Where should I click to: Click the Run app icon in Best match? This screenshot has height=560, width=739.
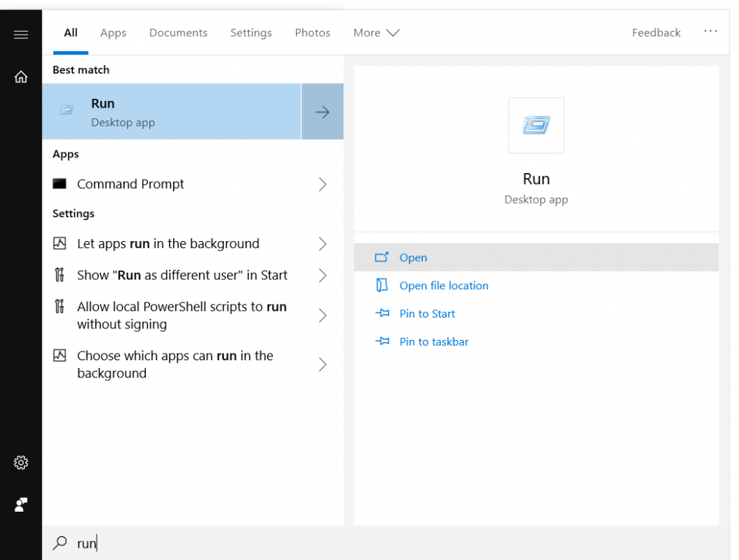tap(66, 110)
